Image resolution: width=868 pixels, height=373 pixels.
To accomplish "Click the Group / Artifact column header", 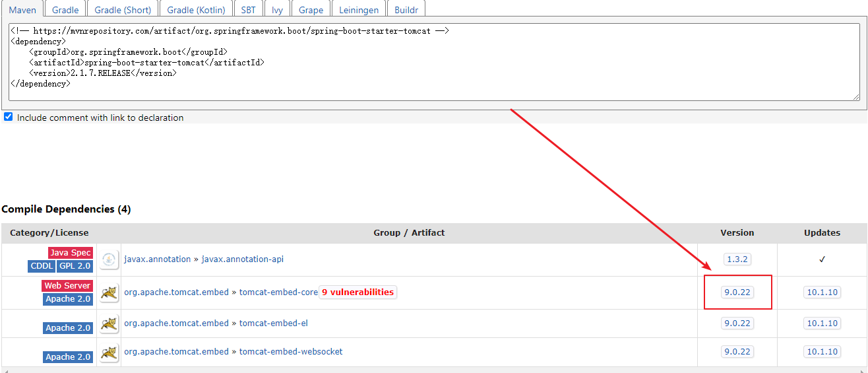I will [x=409, y=233].
